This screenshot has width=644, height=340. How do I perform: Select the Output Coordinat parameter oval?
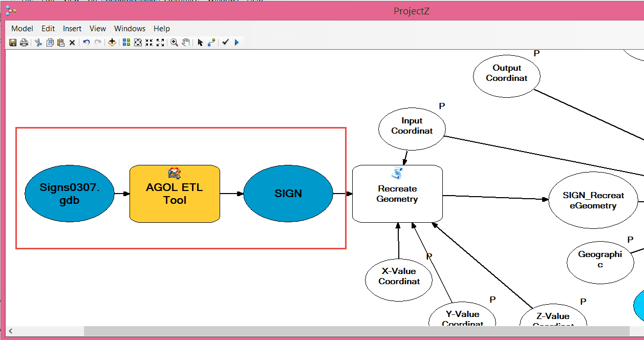coord(507,76)
